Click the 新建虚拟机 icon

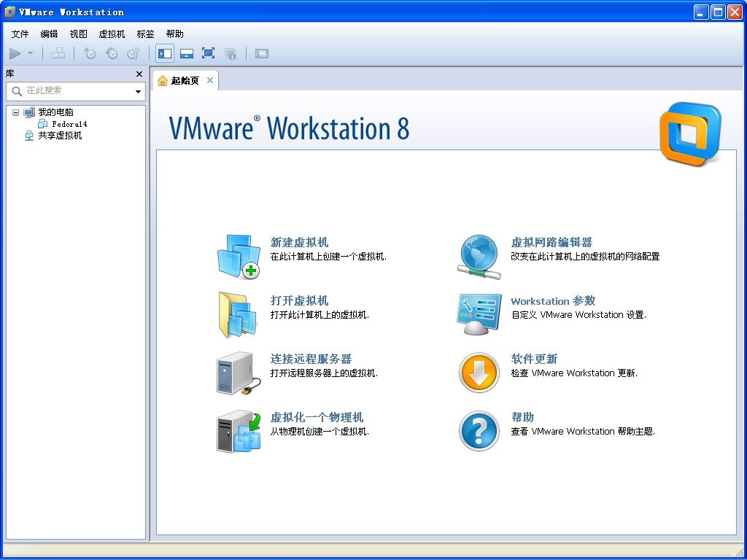click(x=239, y=256)
